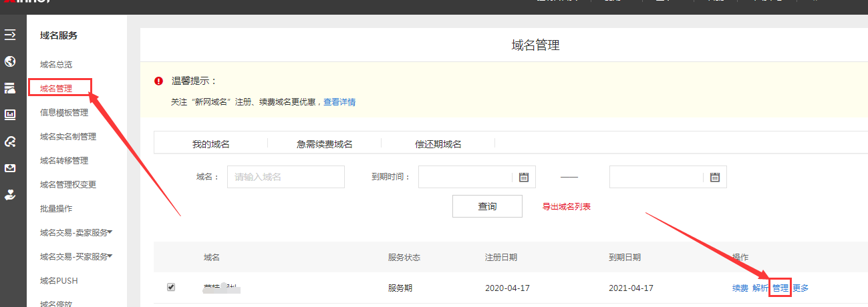The width and height of the screenshot is (868, 307).
Task: Click the 域名管理 page title
Action: coord(535,45)
